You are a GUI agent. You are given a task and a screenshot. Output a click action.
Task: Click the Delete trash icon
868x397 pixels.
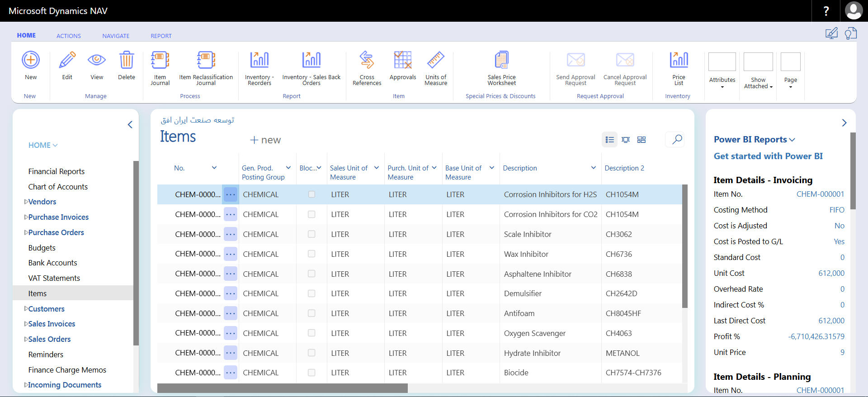point(127,60)
